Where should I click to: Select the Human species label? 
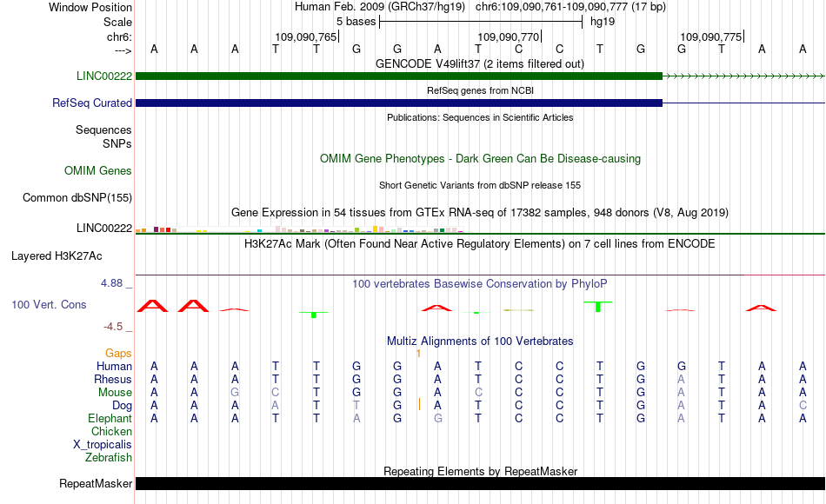114,367
